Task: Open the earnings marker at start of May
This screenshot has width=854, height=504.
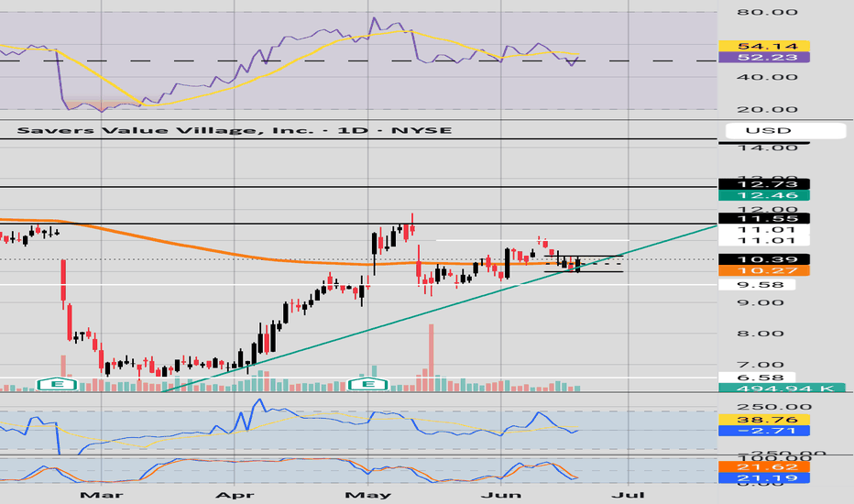Action: 368,384
